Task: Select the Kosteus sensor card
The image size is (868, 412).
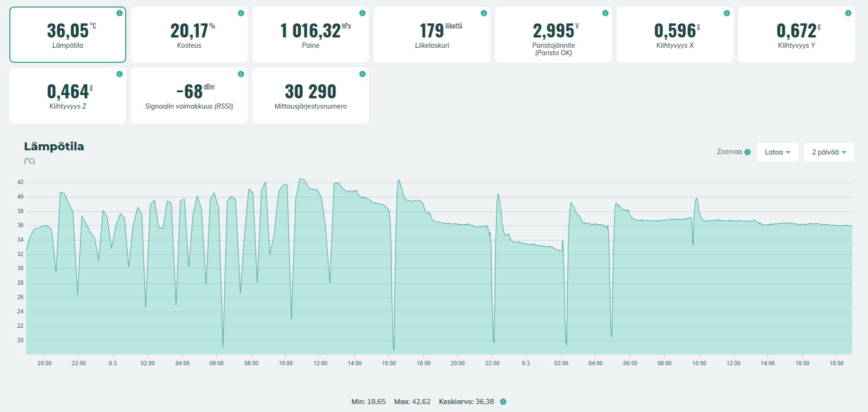Action: point(189,35)
